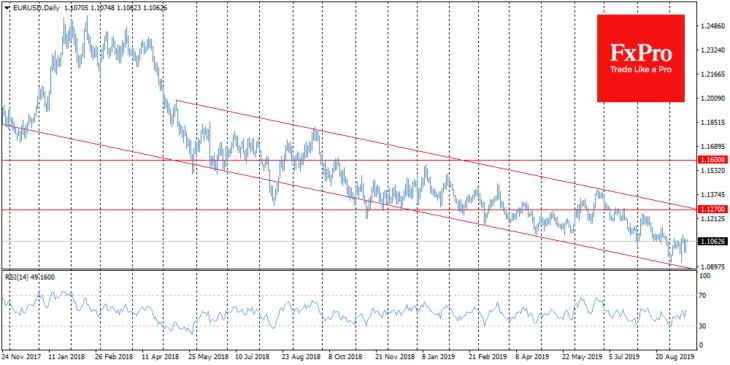Select the red 1.16000 price level tag
Screen dimensions: 730x365
tap(712, 160)
